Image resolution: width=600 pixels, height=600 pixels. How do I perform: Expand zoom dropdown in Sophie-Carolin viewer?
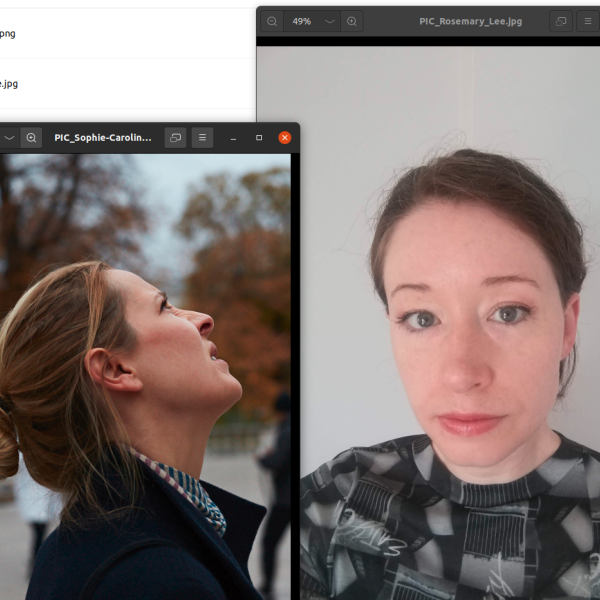click(x=9, y=138)
